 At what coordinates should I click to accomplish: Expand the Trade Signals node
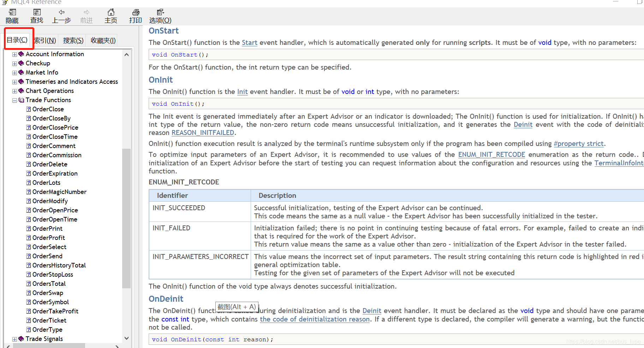click(14, 339)
